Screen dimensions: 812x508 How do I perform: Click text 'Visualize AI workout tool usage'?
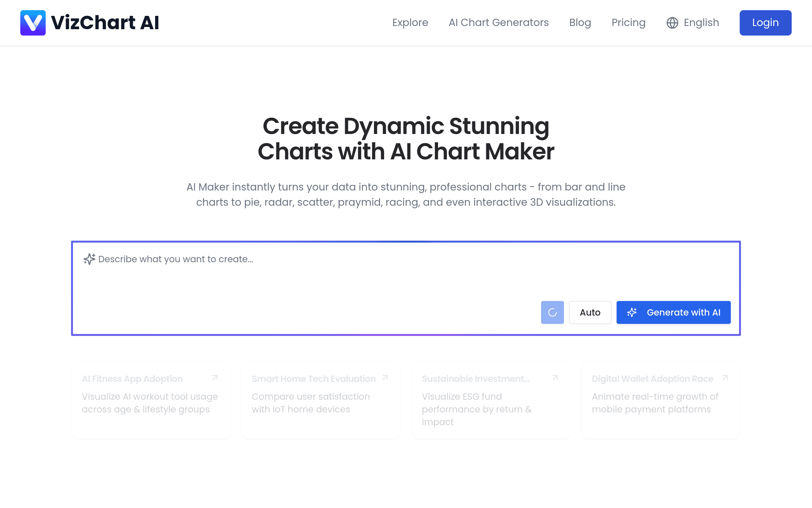click(150, 403)
